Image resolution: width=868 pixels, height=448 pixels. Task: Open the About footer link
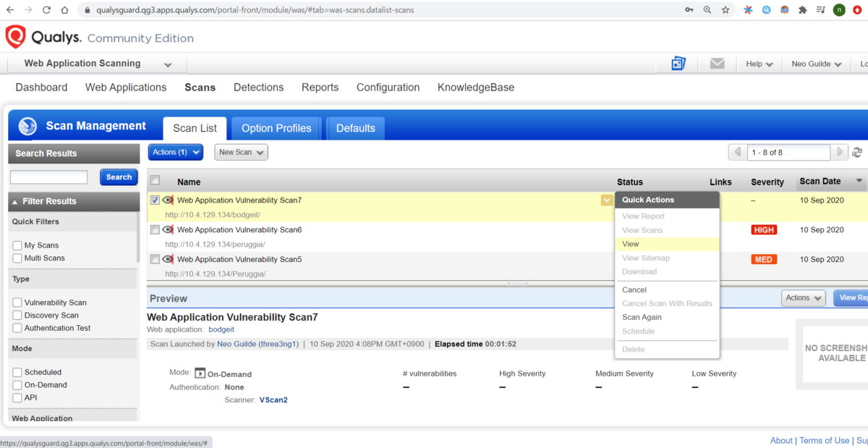[781, 440]
